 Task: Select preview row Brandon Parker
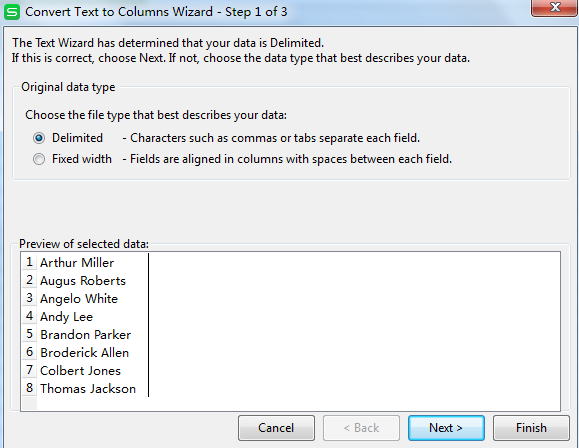(85, 335)
